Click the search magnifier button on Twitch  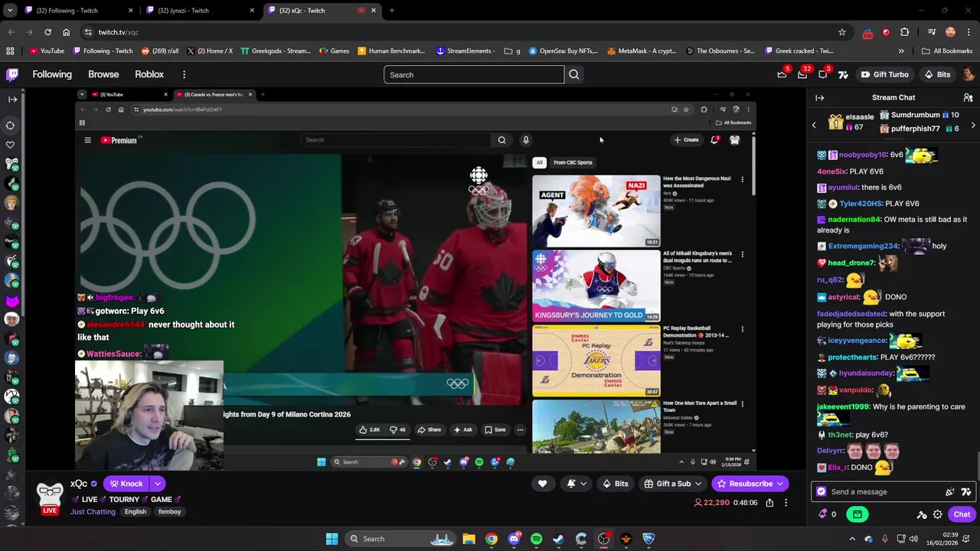pos(574,74)
